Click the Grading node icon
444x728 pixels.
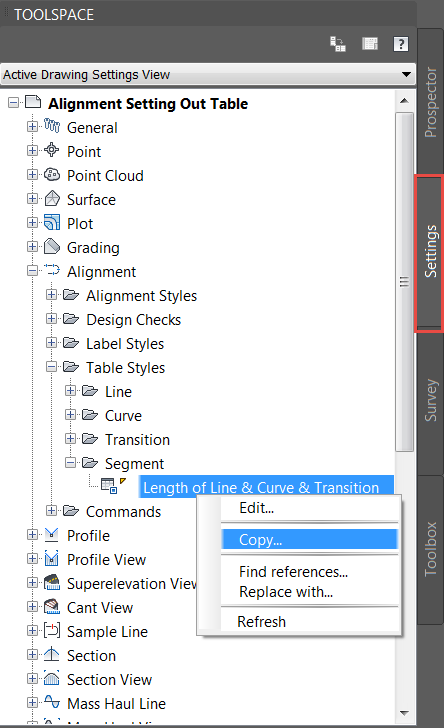(x=52, y=247)
